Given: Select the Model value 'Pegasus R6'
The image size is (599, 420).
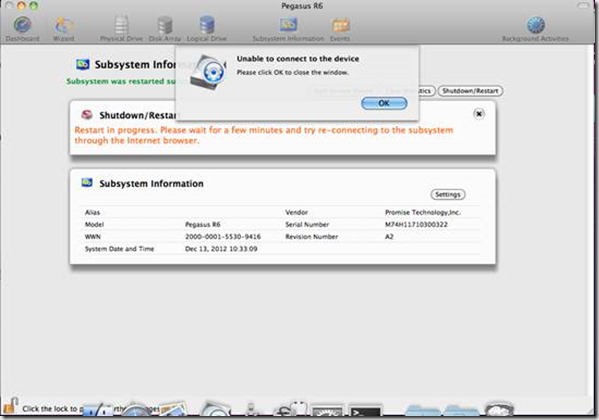Looking at the screenshot, I should (x=202, y=224).
